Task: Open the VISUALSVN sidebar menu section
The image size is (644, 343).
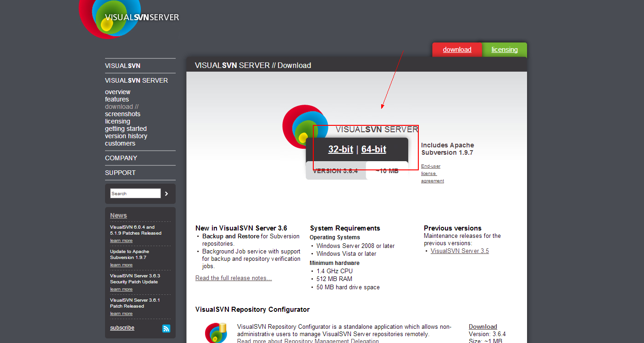Action: point(122,66)
